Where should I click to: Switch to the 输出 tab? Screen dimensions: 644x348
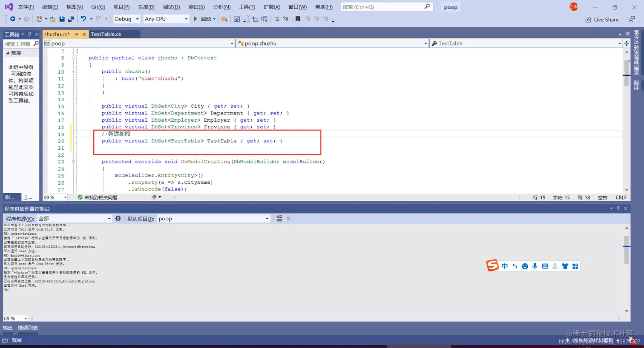8,328
